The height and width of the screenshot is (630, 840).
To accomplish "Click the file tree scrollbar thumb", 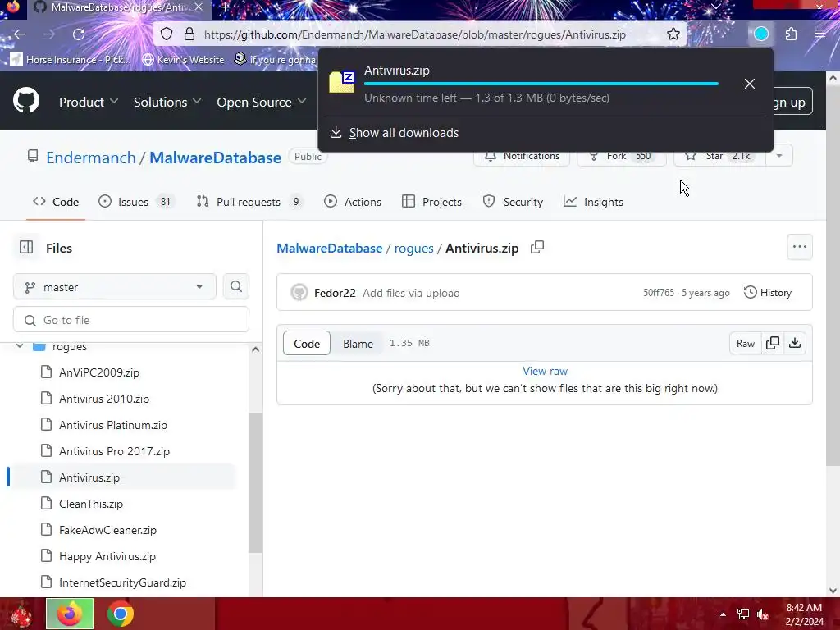I will (256, 482).
